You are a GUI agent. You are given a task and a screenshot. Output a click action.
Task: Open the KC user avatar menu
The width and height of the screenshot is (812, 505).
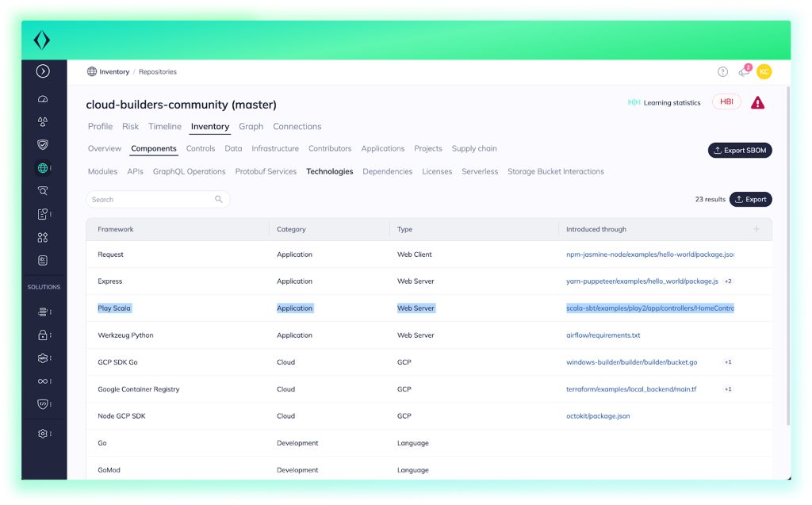click(x=764, y=72)
